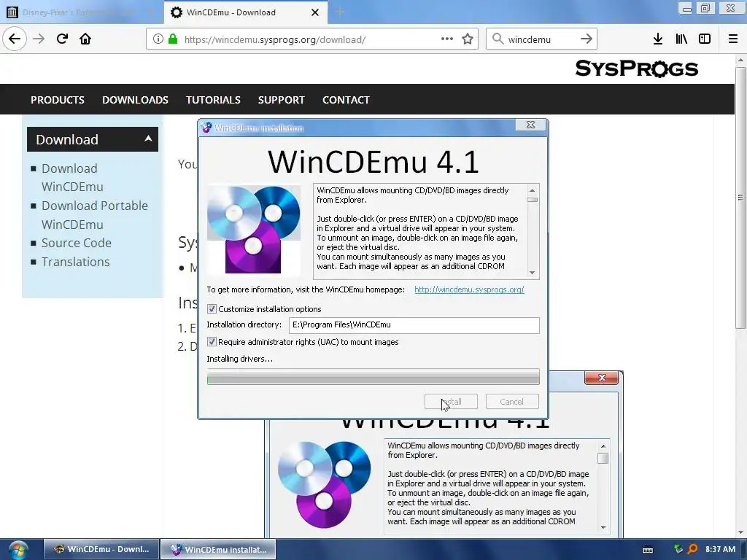Toggle Require administrator rights (UAC) checkbox
The image size is (747, 560).
click(212, 342)
